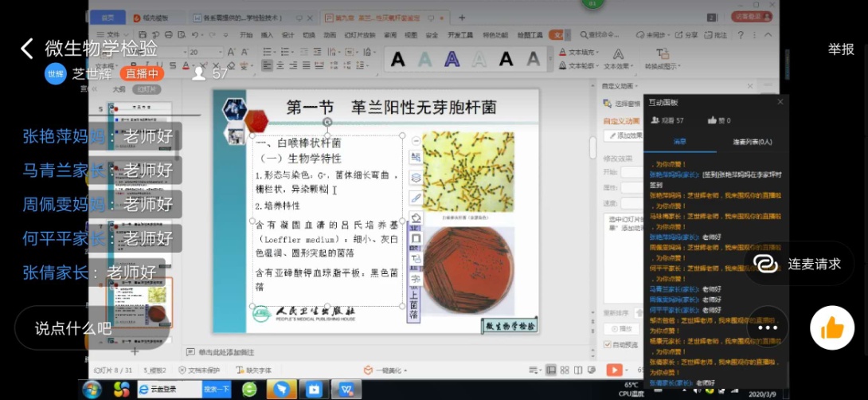This screenshot has width=868, height=400.
Task: Click the help question mark icon
Action: click(741, 34)
